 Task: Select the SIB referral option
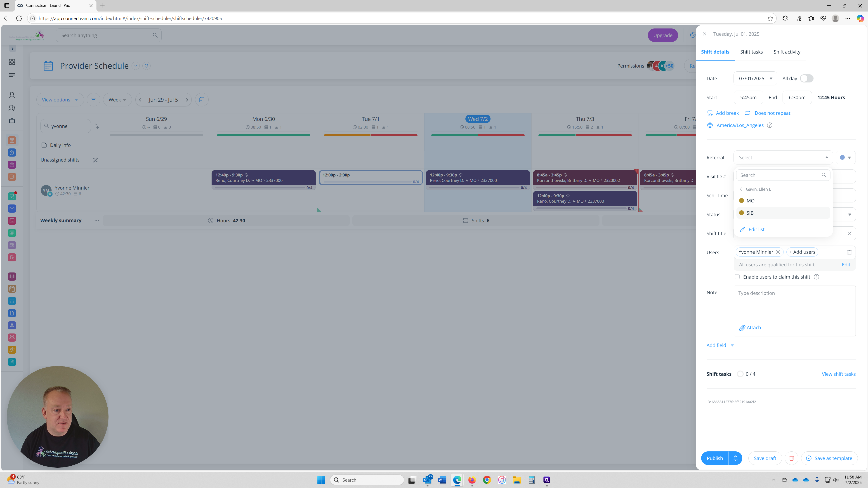783,213
